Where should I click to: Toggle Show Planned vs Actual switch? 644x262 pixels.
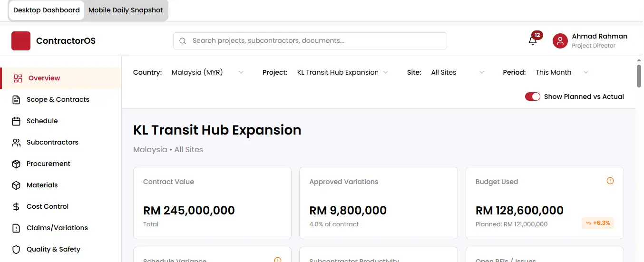(x=532, y=97)
